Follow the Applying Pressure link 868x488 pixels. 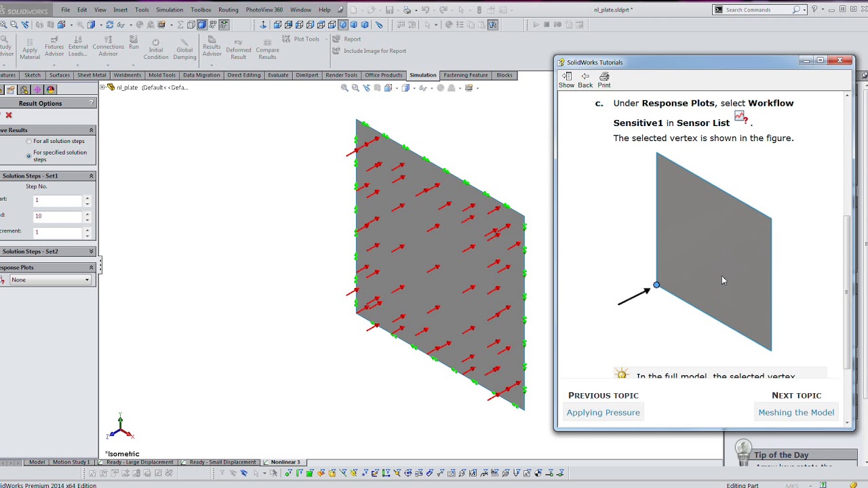pos(603,412)
